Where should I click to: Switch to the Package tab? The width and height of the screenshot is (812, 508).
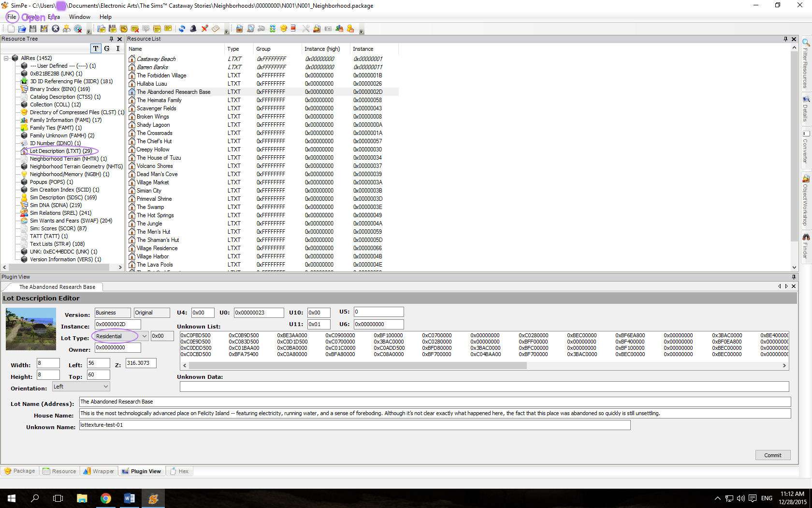pos(20,471)
